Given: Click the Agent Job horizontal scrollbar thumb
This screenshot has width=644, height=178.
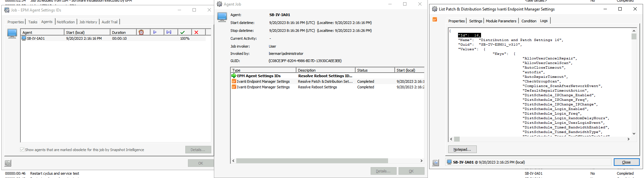Looking at the screenshot, I should click(x=312, y=161).
